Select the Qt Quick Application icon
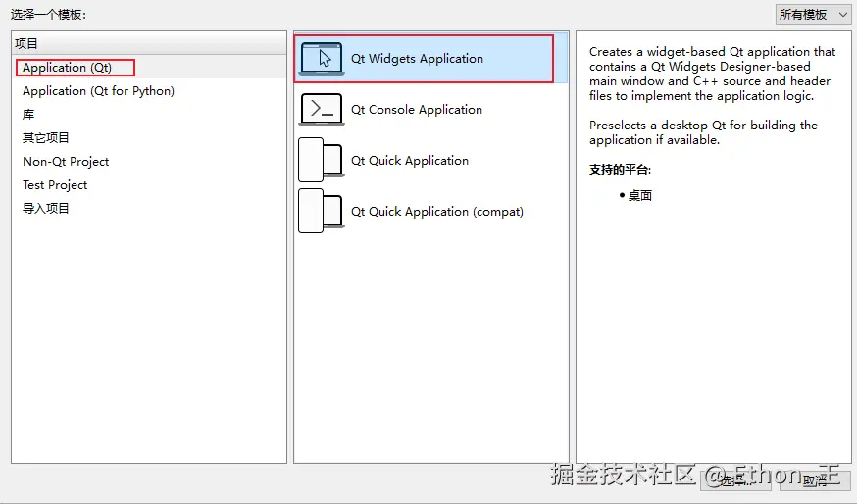Viewport: 857px width, 504px height. point(322,160)
